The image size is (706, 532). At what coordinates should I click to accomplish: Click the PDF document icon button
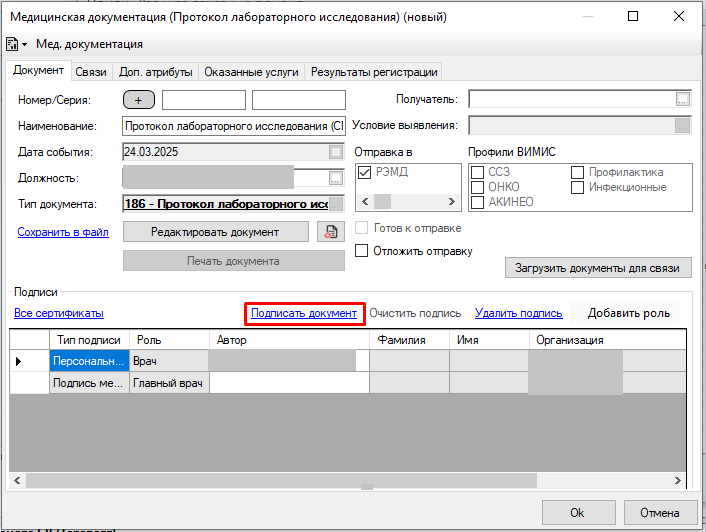click(331, 232)
